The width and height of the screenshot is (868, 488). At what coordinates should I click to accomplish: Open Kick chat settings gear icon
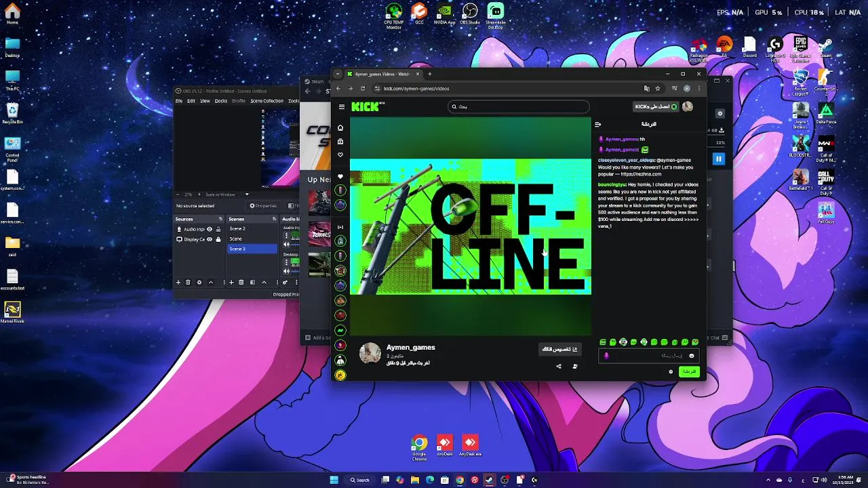pos(671,371)
